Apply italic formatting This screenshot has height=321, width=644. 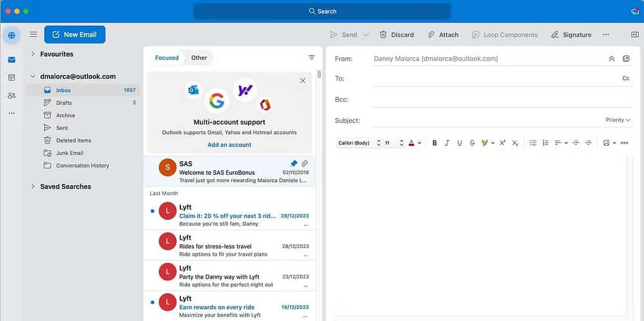pos(448,143)
